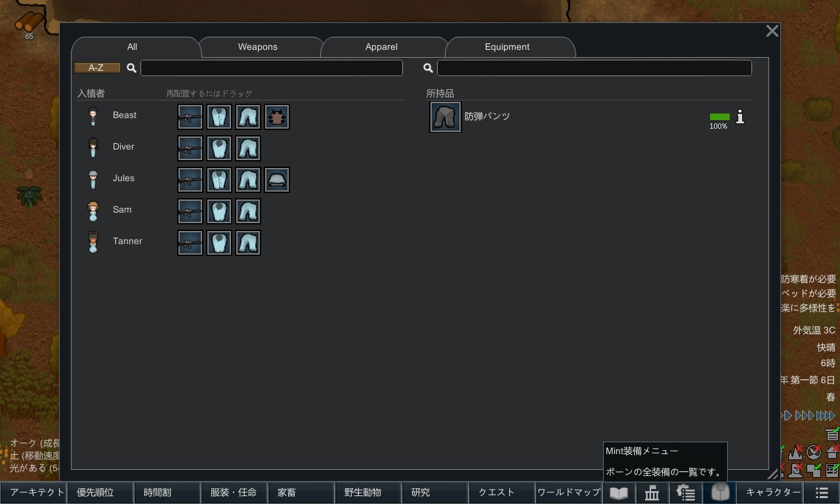The width and height of the screenshot is (840, 504).
Task: Switch to the All tab
Action: coord(133,47)
